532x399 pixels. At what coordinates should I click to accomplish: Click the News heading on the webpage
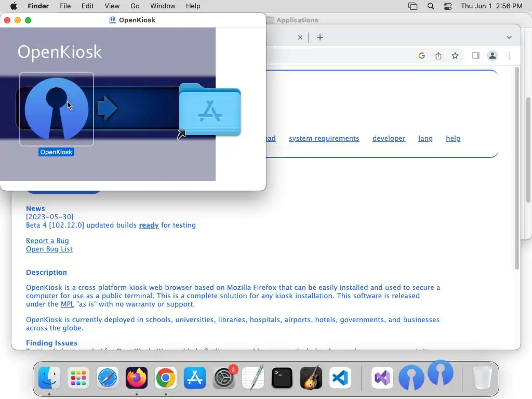tap(35, 208)
